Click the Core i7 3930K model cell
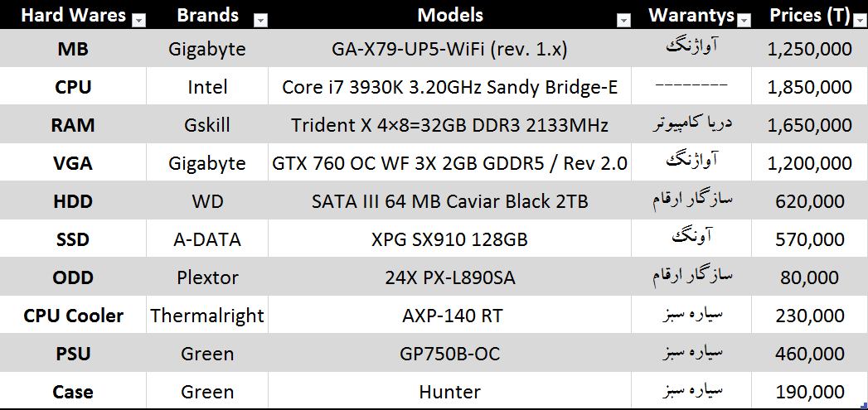 (x=450, y=87)
